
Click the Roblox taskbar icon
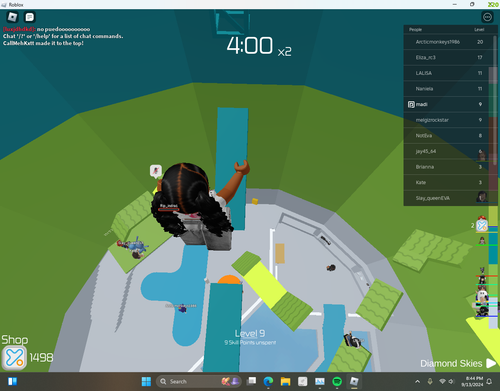[354, 381]
